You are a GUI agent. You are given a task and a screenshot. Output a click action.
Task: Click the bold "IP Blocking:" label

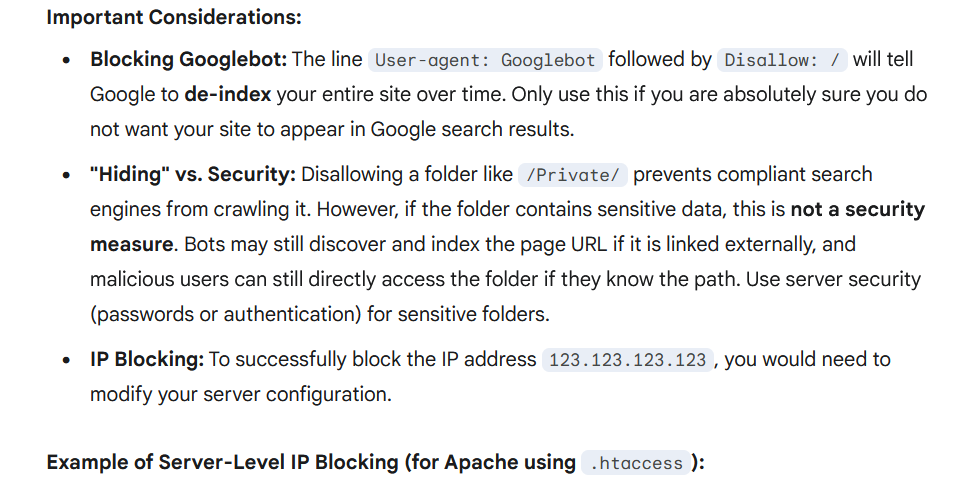pos(147,359)
